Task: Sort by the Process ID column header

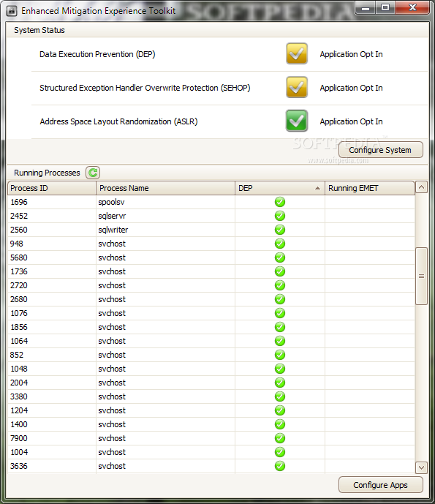Action: tap(52, 188)
